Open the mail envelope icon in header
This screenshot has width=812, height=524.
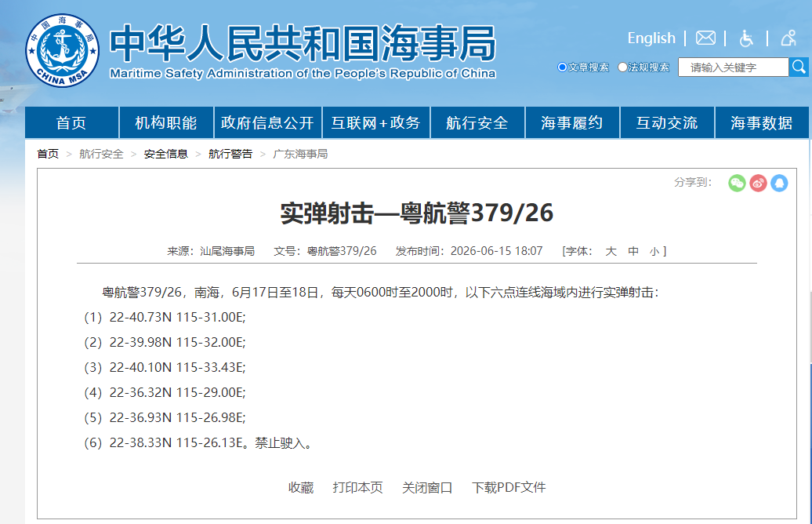(x=705, y=38)
